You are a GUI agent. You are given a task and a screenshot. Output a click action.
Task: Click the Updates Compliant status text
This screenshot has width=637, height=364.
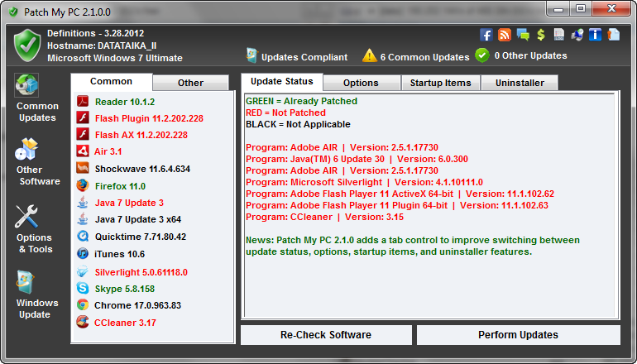(x=304, y=57)
